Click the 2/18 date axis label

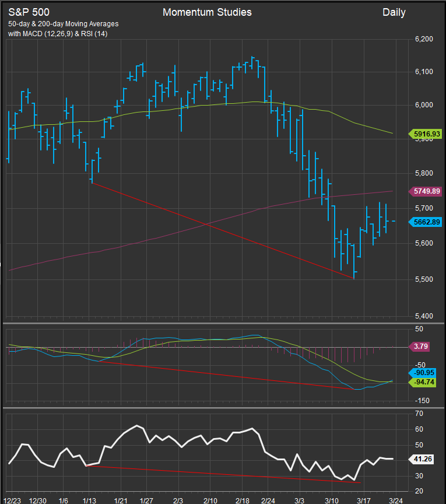(243, 501)
